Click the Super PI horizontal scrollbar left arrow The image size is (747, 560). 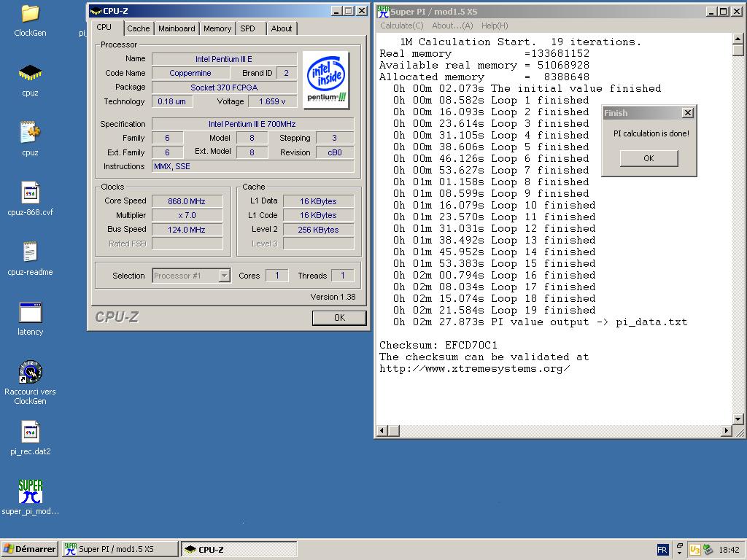point(382,430)
